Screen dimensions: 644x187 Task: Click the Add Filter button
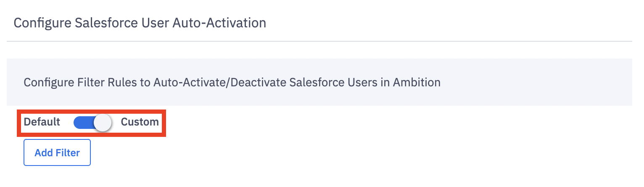coord(57,152)
